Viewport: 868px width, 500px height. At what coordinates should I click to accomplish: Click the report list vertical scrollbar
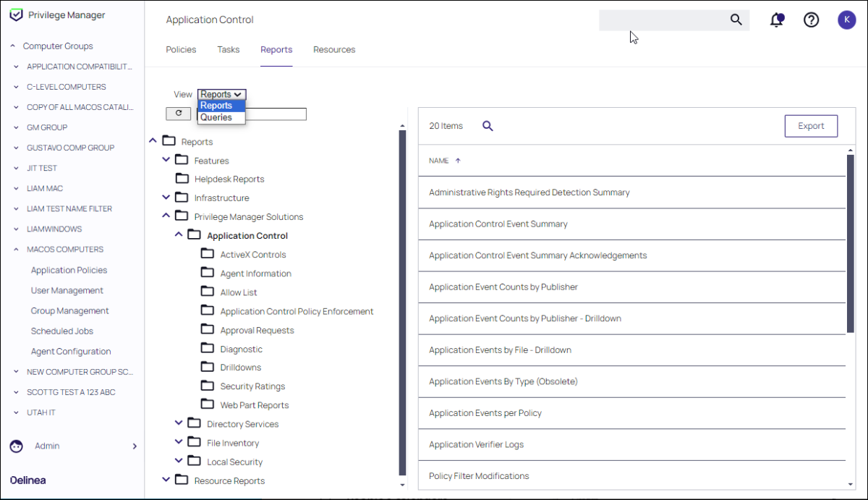[x=850, y=243]
